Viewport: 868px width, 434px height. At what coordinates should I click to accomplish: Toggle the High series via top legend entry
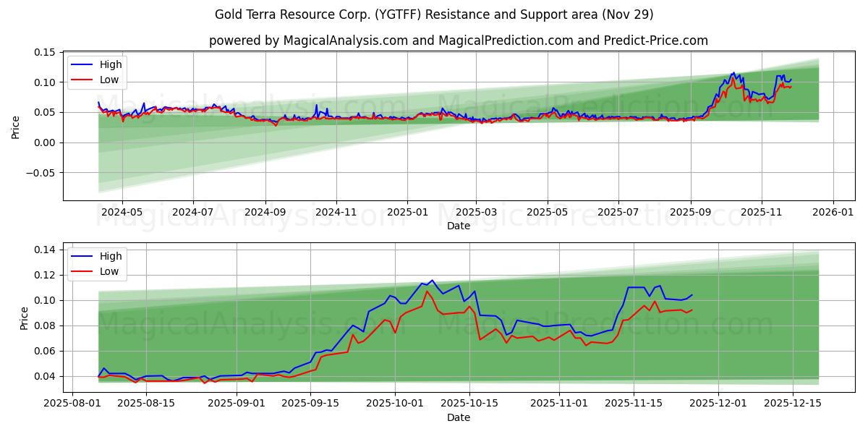(109, 64)
